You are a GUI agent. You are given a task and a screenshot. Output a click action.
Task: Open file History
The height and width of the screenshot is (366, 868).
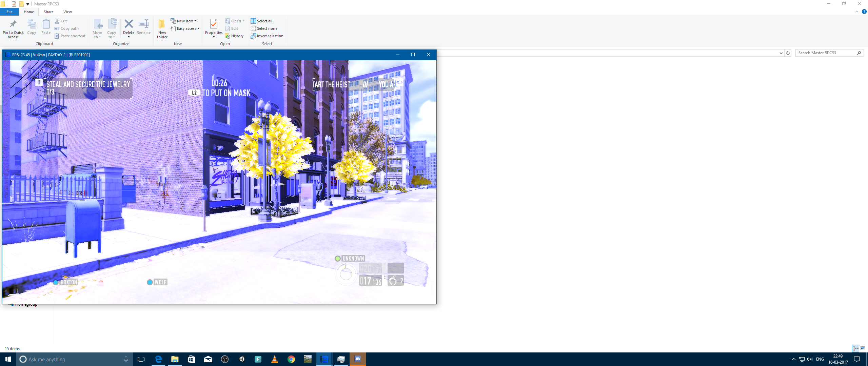pos(234,36)
